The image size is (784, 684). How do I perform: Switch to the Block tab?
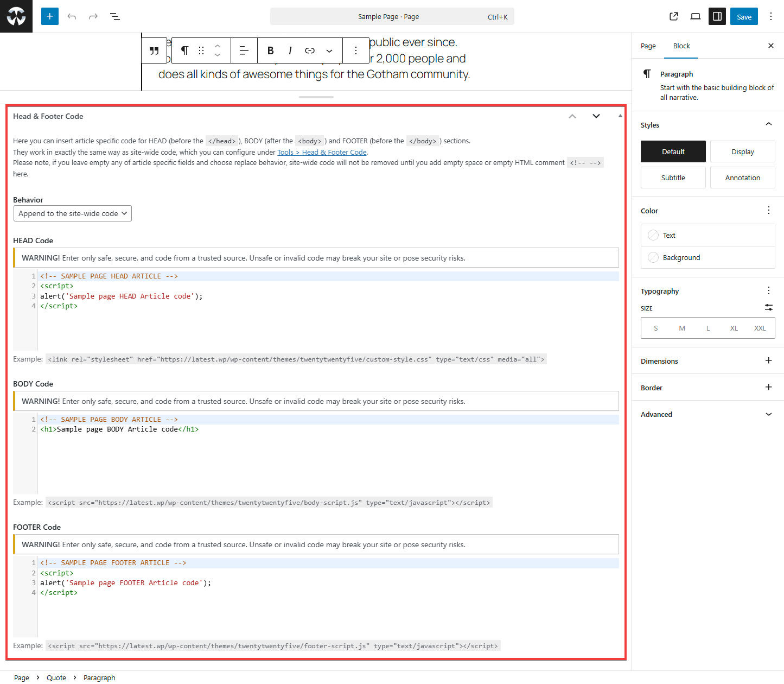pyautogui.click(x=681, y=46)
